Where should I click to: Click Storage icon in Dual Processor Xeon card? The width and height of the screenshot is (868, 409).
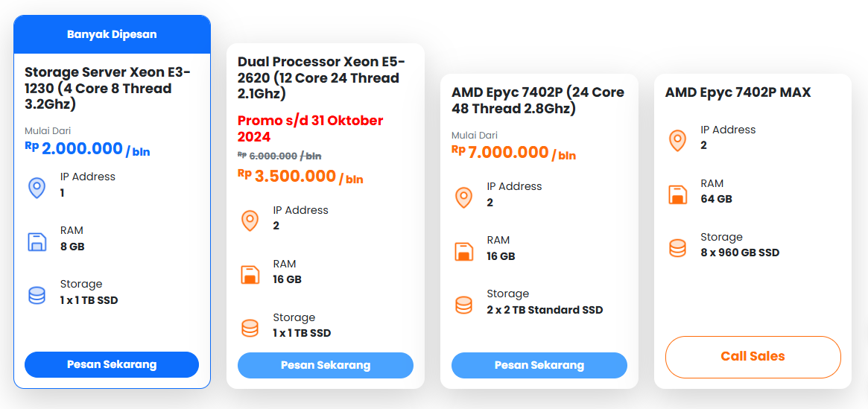(250, 328)
